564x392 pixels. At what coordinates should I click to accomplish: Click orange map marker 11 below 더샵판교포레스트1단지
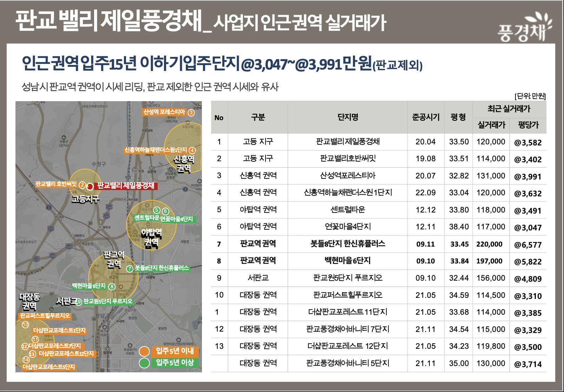click(x=35, y=339)
